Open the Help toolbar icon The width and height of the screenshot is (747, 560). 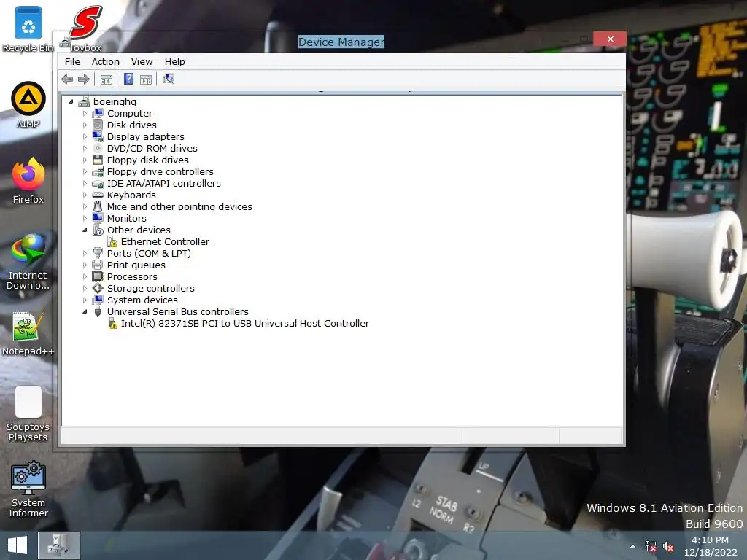pyautogui.click(x=128, y=79)
